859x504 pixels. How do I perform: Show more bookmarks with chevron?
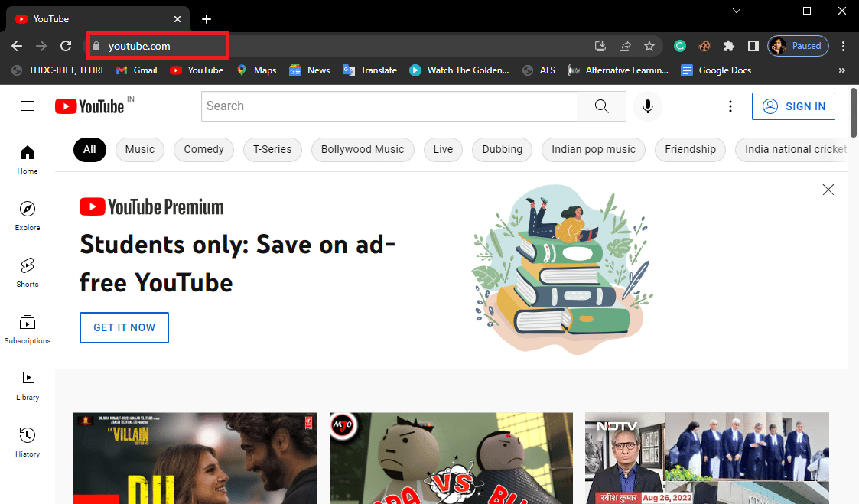842,70
